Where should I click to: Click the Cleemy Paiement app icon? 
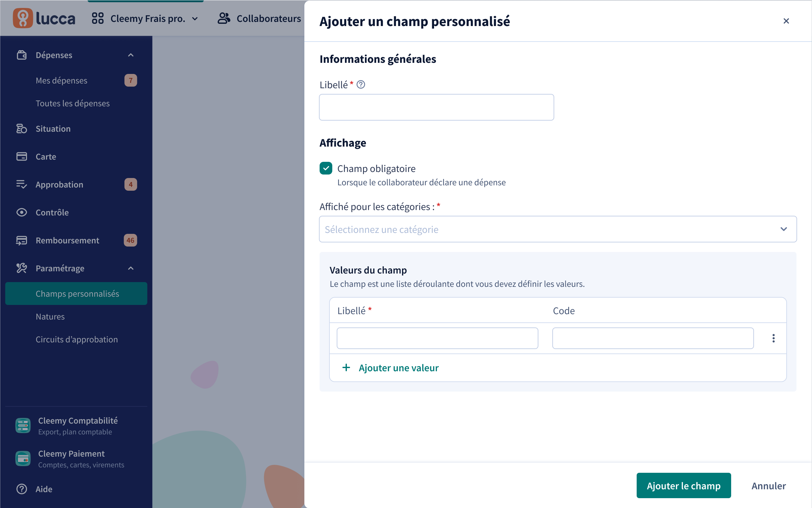(x=23, y=458)
